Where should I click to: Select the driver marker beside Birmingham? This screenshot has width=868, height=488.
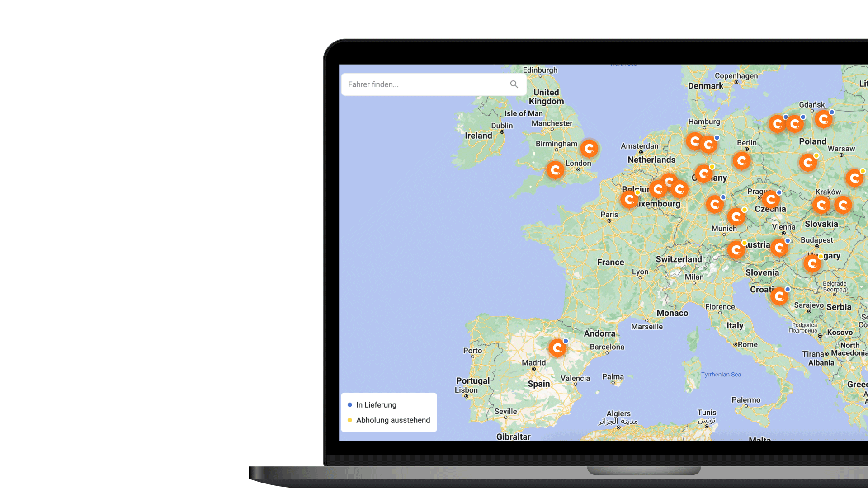click(589, 149)
